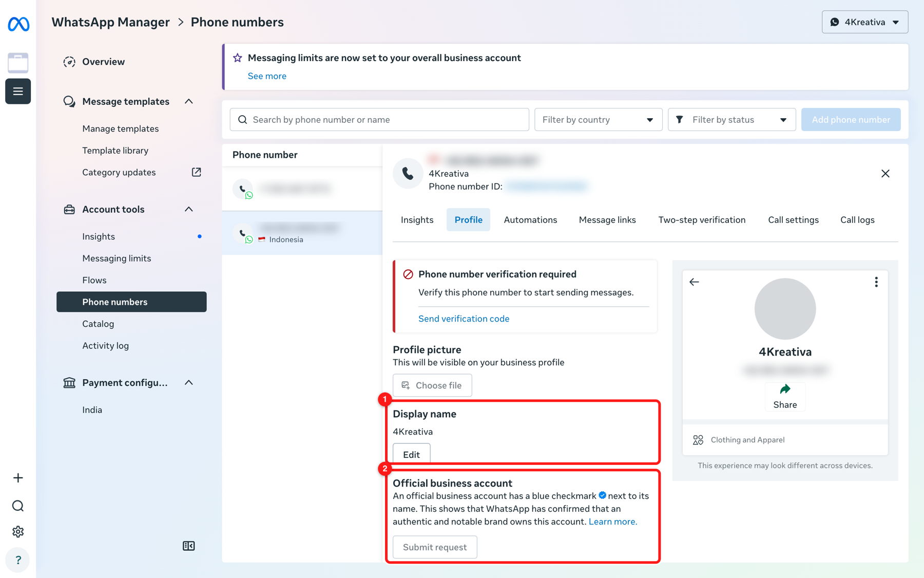Click the verification required warning icon
924x578 pixels.
point(408,274)
